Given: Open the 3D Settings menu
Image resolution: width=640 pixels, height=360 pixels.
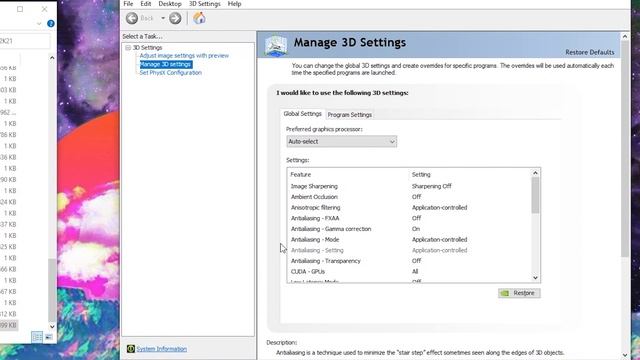Looking at the screenshot, I should pyautogui.click(x=204, y=4).
